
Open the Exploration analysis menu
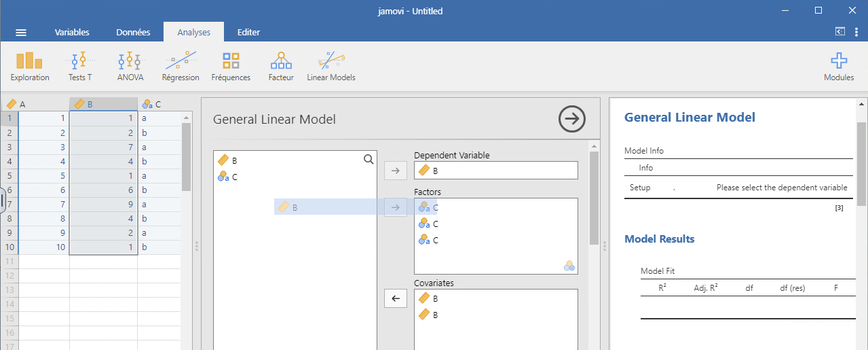30,67
